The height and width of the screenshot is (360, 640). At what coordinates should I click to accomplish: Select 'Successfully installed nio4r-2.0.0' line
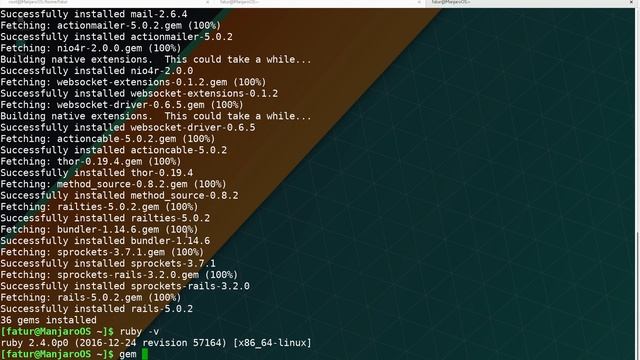click(x=97, y=71)
